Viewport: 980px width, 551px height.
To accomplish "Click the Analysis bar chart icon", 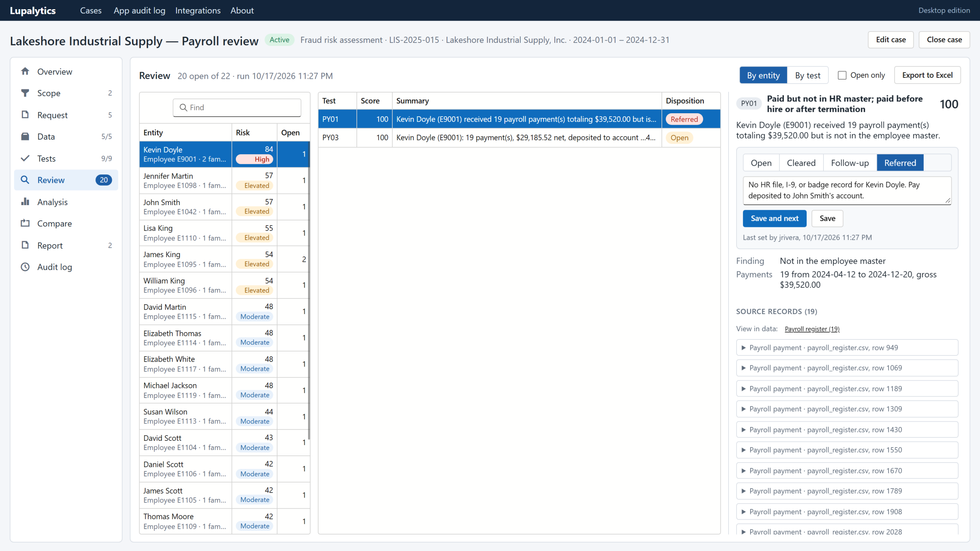I will [25, 202].
